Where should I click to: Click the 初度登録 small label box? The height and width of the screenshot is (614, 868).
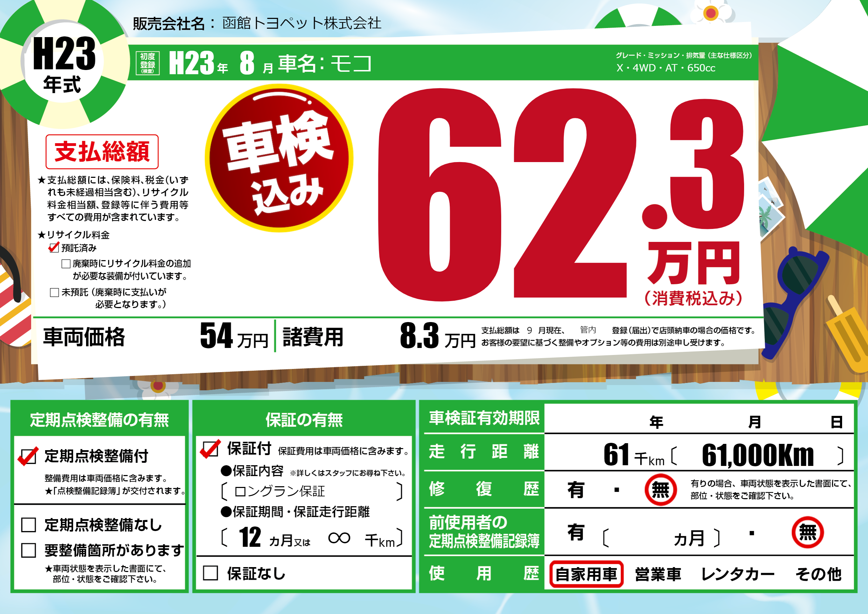coord(147,63)
